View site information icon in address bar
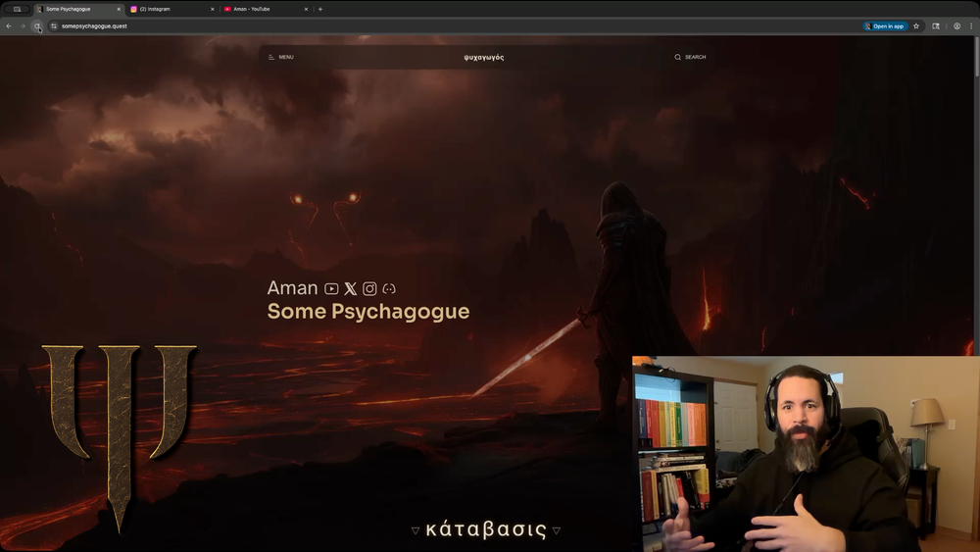980x552 pixels. [53, 26]
